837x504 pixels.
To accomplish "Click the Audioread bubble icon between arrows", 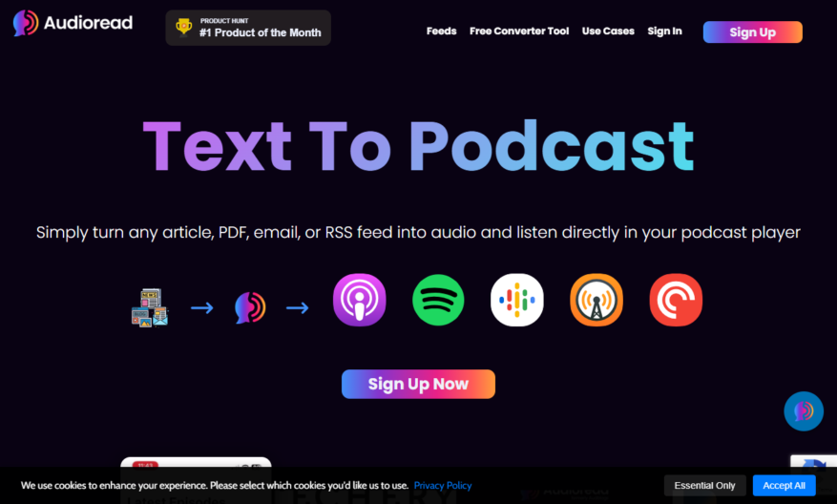I will point(250,307).
